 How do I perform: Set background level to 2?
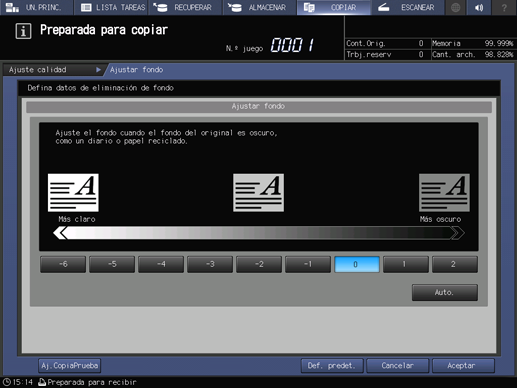pos(455,264)
